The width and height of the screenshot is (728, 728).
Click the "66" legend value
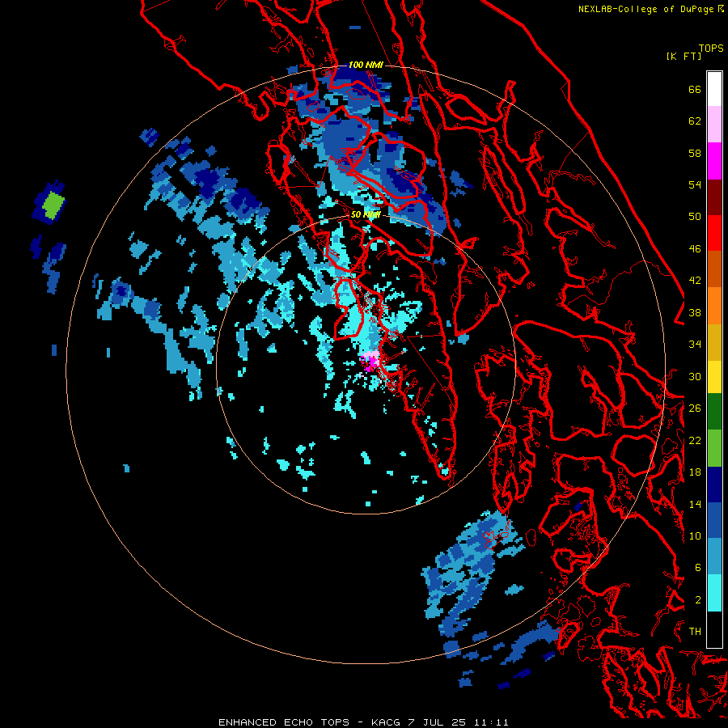pyautogui.click(x=695, y=89)
